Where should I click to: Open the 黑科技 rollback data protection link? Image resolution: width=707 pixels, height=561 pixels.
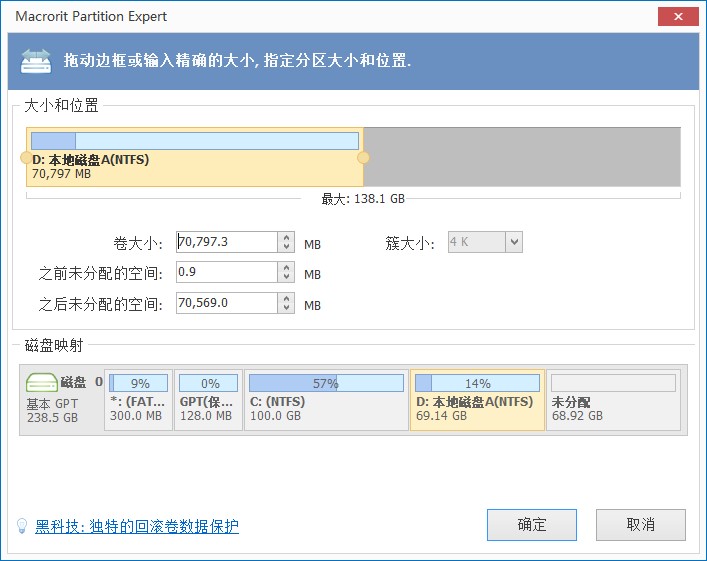[x=137, y=526]
